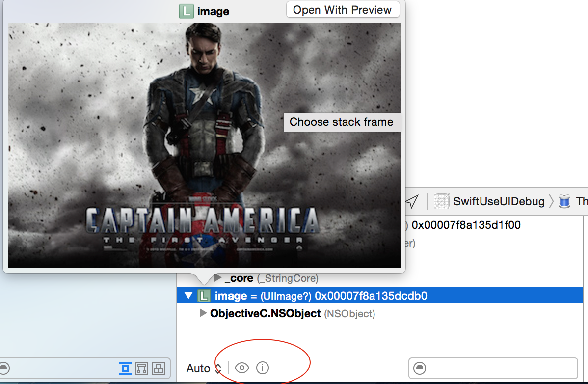The width and height of the screenshot is (588, 384).
Task: Toggle the rightmost view mode button
Action: 158,368
